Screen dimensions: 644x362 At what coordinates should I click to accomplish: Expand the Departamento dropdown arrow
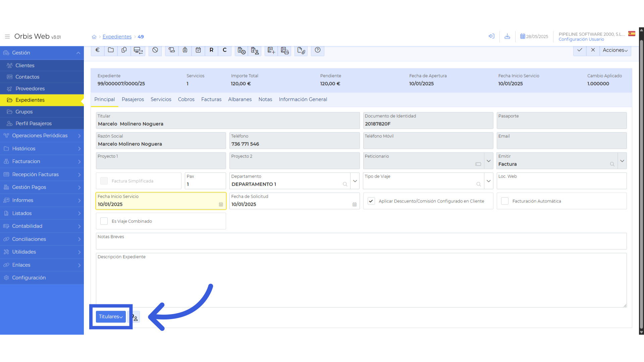tap(355, 181)
